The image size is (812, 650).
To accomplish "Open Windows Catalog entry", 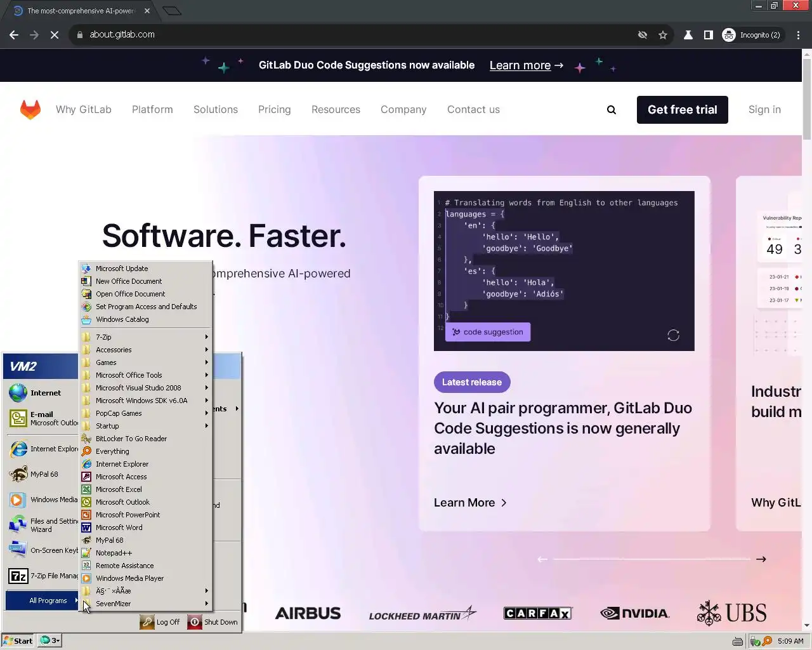I will pyautogui.click(x=145, y=319).
